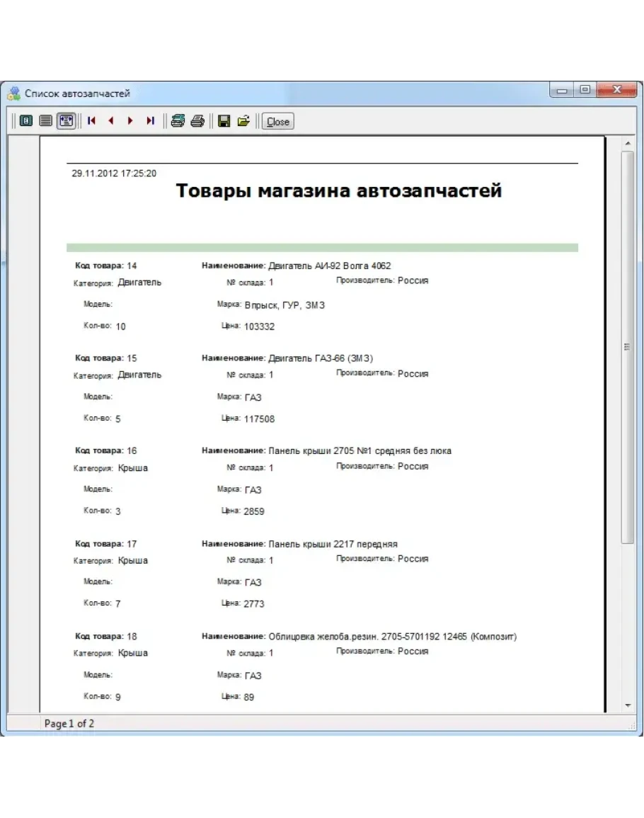Click the report title 'Товары магазина автозапчастей'
The image size is (644, 818).
[338, 191]
